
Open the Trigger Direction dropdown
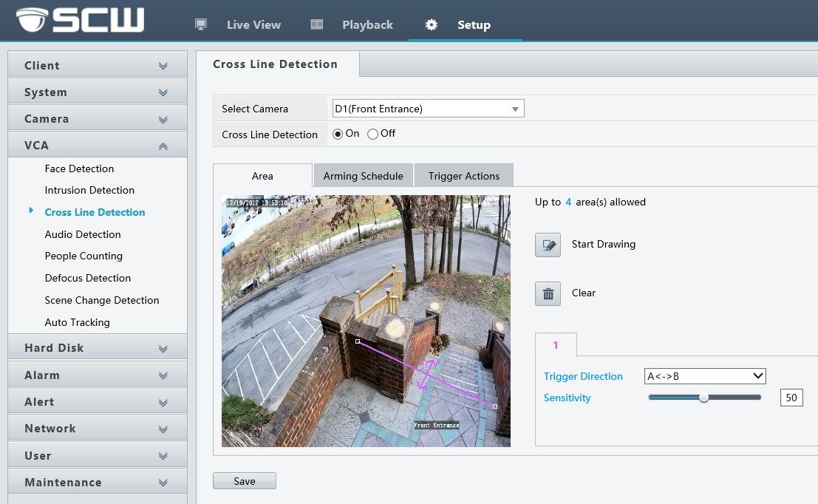pos(704,376)
